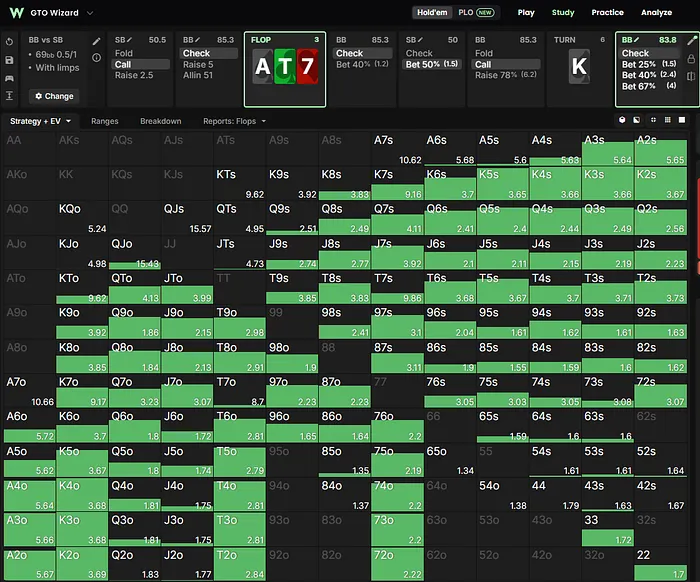Switch to the Ranges tab
The width and height of the screenshot is (700, 582).
[x=104, y=121]
